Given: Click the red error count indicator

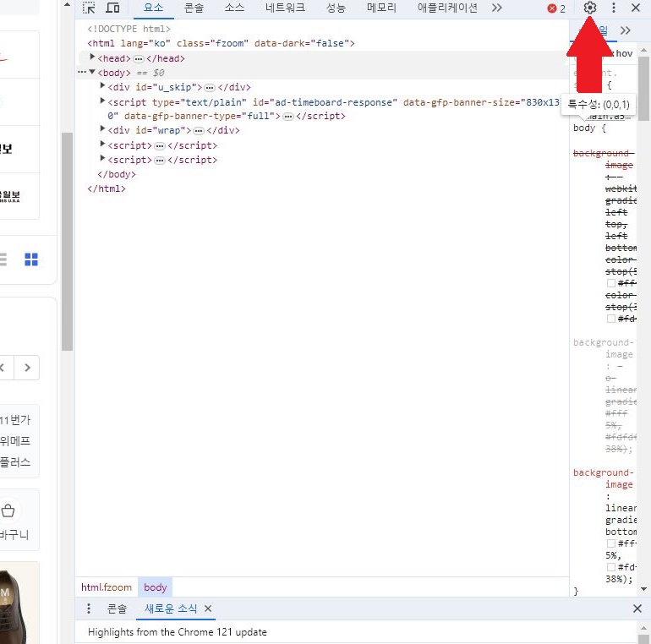Looking at the screenshot, I should point(556,8).
